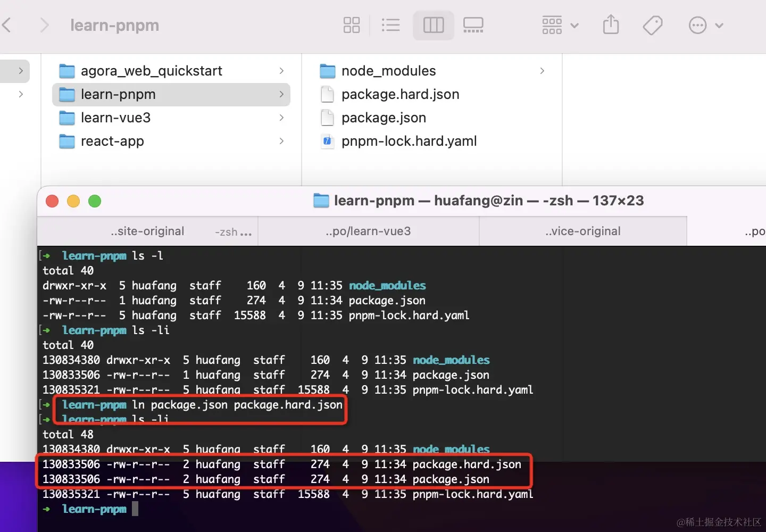Click the agora_web_quickstart folder icon
This screenshot has height=532, width=766.
[66, 71]
